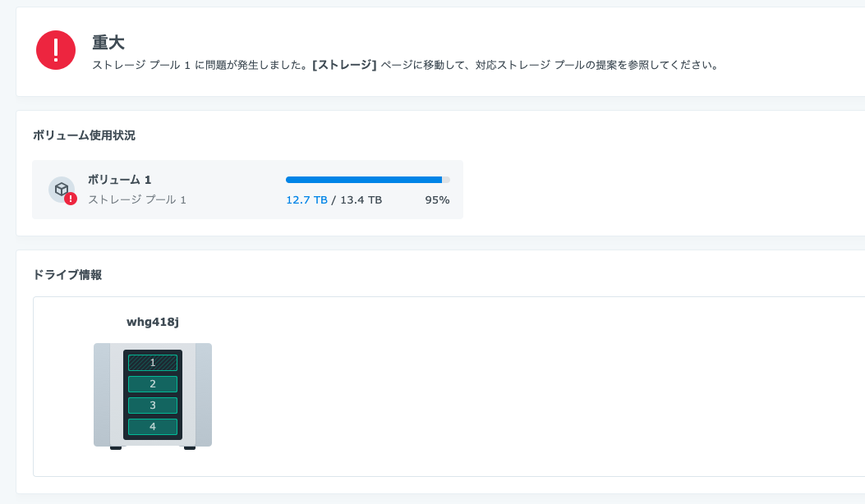Click the red warning badge on the volume icon

pyautogui.click(x=71, y=199)
